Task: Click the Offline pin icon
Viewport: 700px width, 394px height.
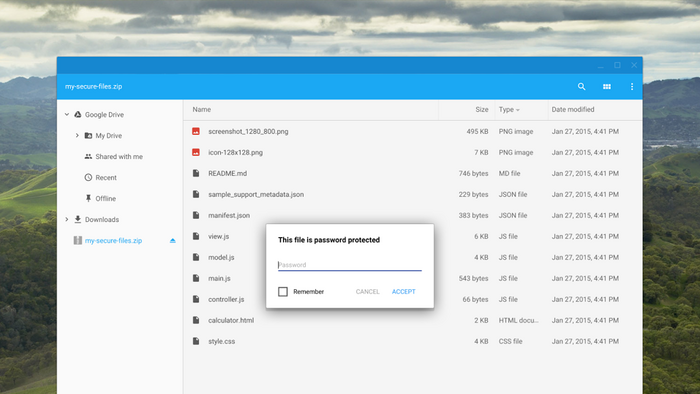Action: click(88, 199)
